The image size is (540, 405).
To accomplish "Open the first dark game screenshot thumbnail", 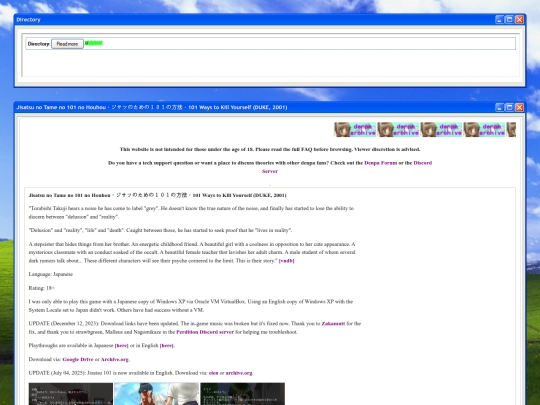I will point(71,394).
